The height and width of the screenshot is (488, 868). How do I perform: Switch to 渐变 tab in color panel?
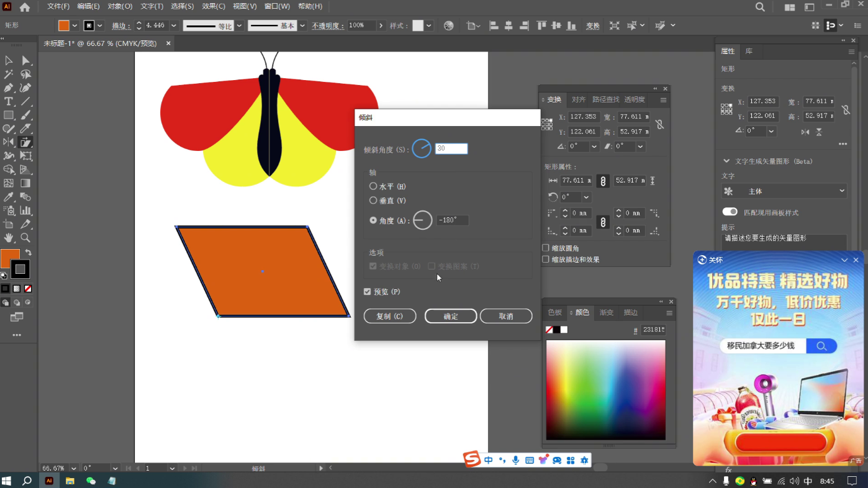(x=607, y=312)
